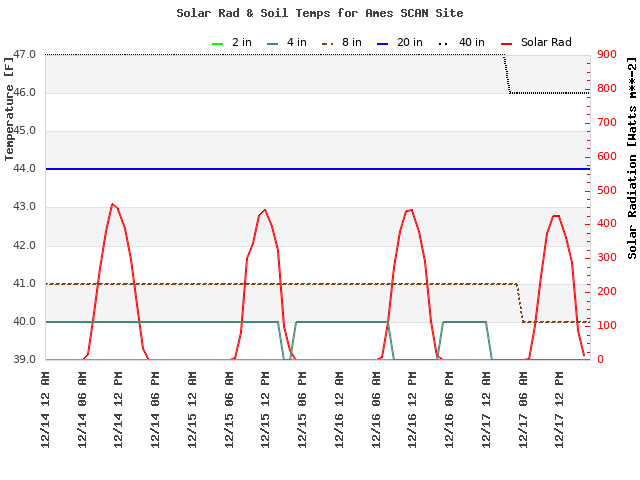Pick the 12/16 12 PM x-axis tick label

pos(413,409)
